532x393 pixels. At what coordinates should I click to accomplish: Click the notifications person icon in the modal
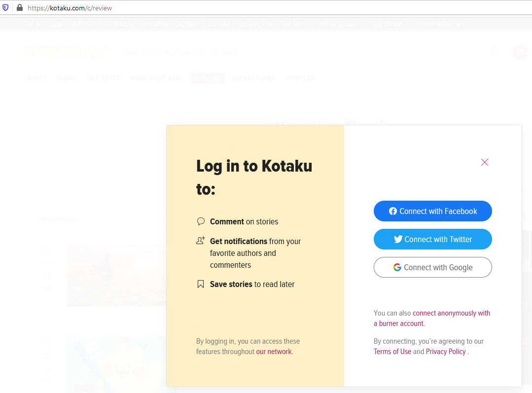click(201, 241)
